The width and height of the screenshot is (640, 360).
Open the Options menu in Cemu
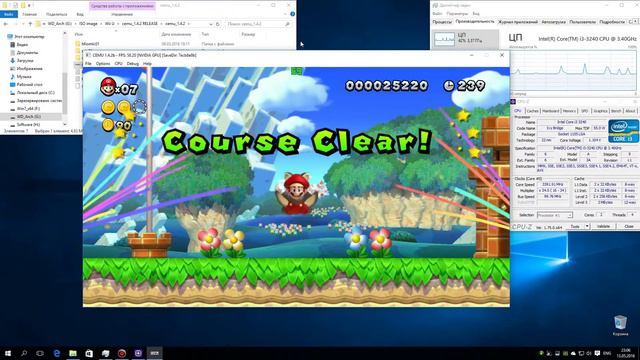[103, 64]
